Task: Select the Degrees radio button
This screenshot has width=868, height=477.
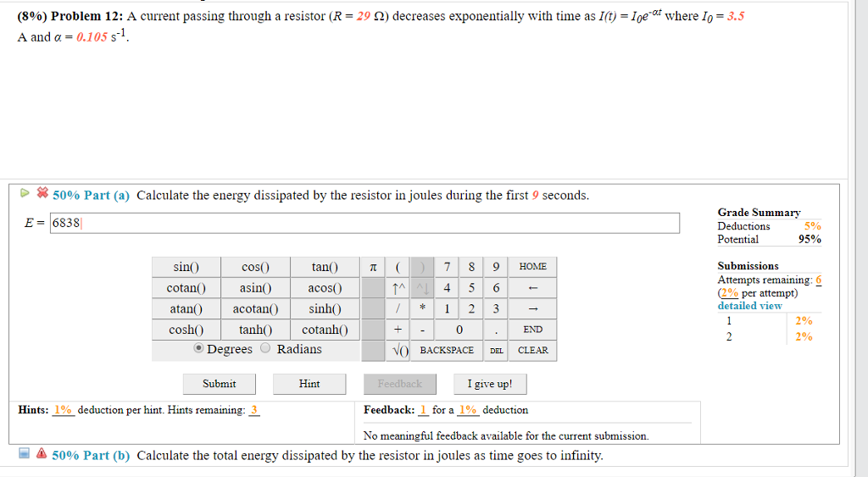Action: tap(198, 349)
